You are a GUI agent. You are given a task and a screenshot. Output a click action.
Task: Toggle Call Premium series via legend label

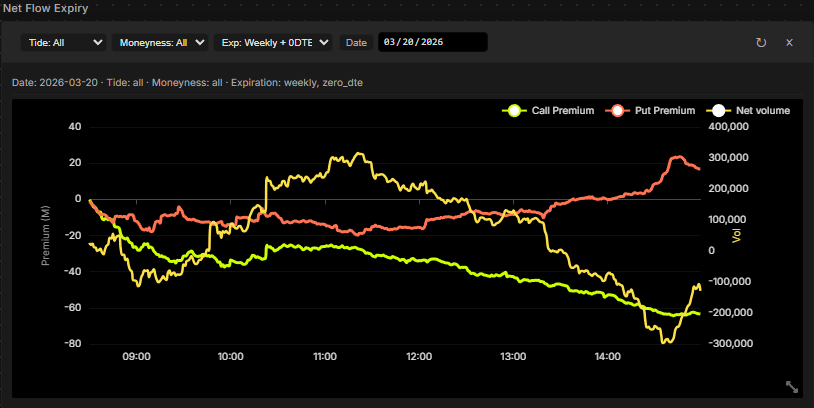point(564,110)
